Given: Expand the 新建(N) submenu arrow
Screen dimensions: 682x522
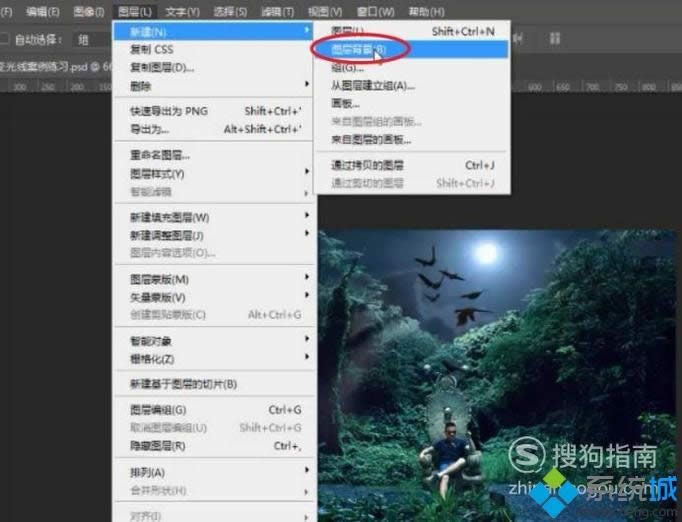Looking at the screenshot, I should [307, 30].
